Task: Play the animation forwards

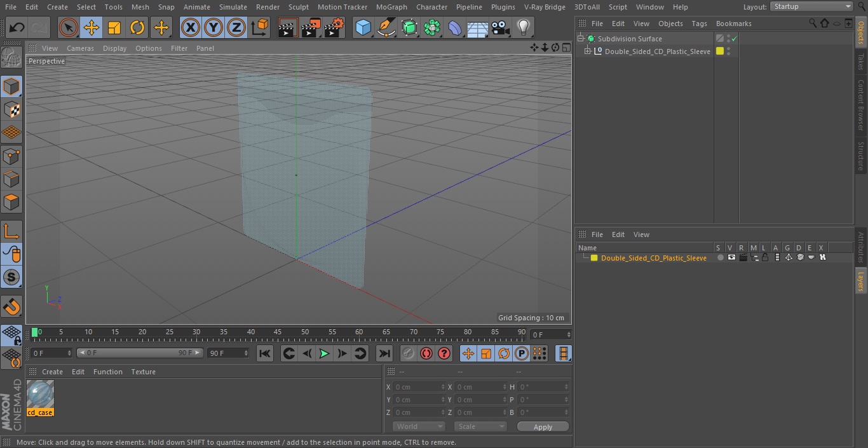Action: (324, 353)
